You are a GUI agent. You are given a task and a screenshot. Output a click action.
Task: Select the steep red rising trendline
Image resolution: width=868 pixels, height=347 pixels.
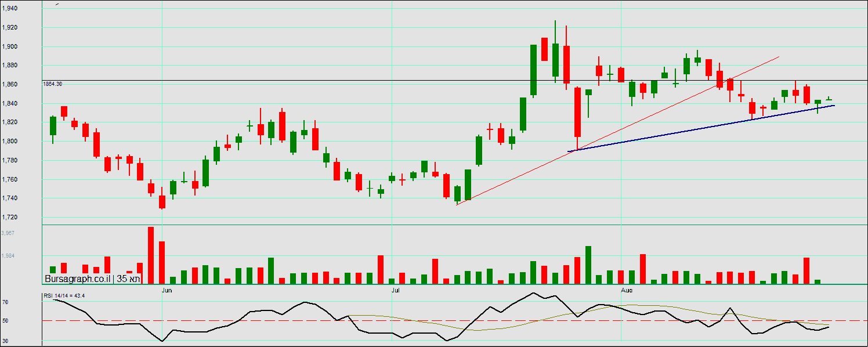617,131
